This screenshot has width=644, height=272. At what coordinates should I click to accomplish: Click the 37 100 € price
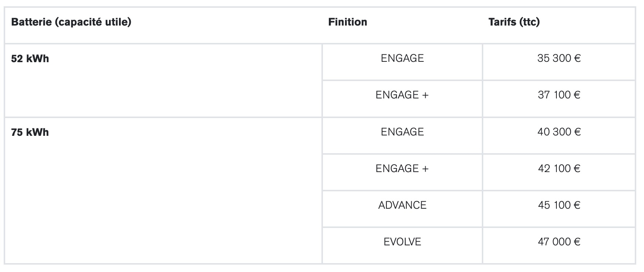(x=559, y=95)
